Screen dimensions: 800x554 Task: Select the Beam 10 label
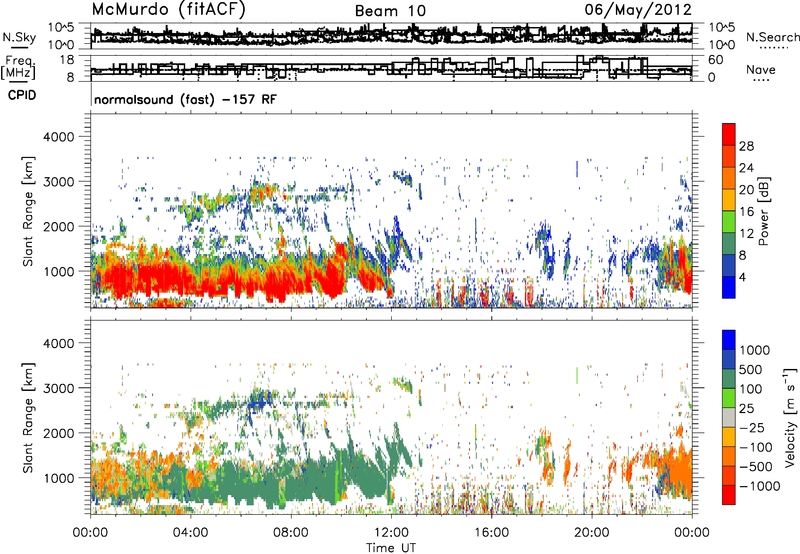(390, 11)
